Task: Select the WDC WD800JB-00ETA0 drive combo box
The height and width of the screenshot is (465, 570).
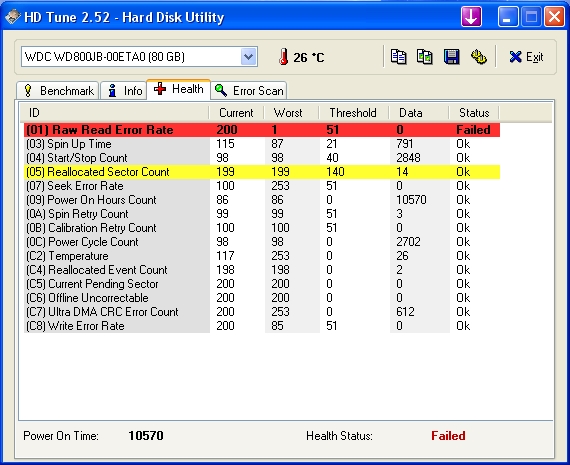Action: point(139,57)
